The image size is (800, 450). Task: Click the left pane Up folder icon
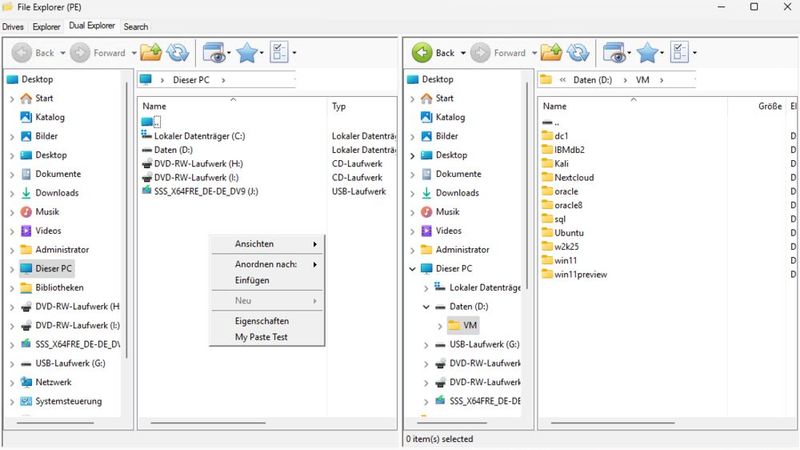[151, 52]
